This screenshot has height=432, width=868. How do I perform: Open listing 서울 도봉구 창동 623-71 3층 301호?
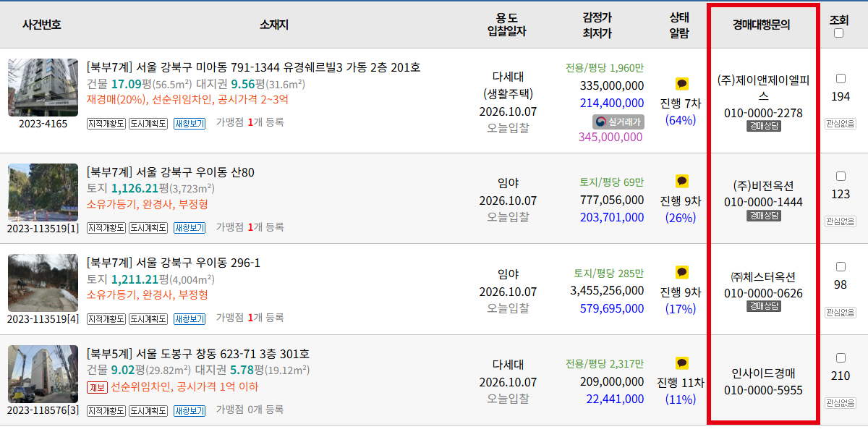click(198, 354)
